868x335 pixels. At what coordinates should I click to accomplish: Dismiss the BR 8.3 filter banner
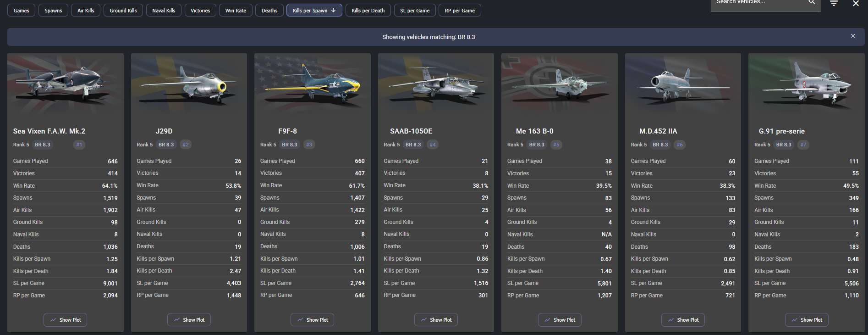click(853, 36)
